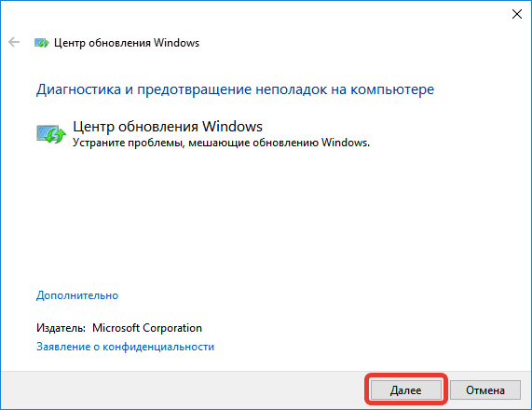Cancel the wizard with the Отмена button

[485, 390]
